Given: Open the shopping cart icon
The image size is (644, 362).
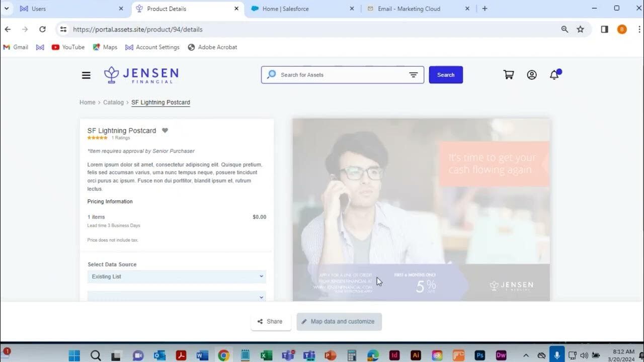Looking at the screenshot, I should (508, 74).
